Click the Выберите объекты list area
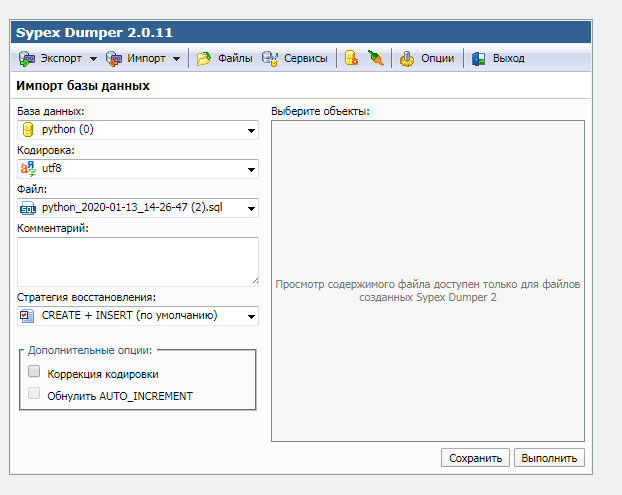The image size is (622, 495). click(428, 281)
